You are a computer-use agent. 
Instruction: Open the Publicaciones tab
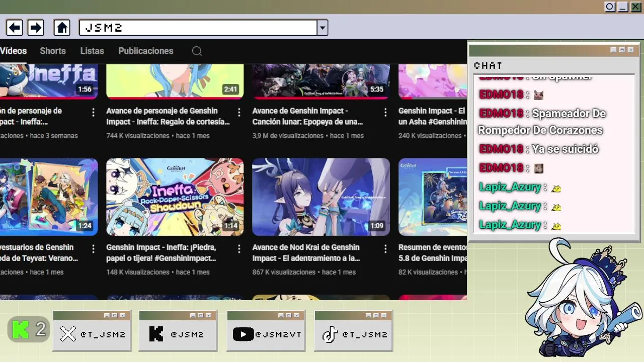(x=146, y=51)
